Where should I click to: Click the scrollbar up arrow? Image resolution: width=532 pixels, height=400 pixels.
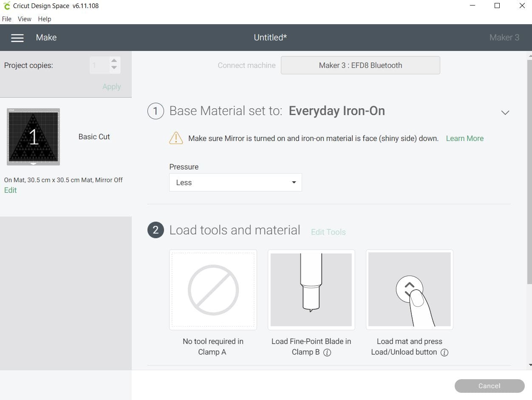click(529, 55)
